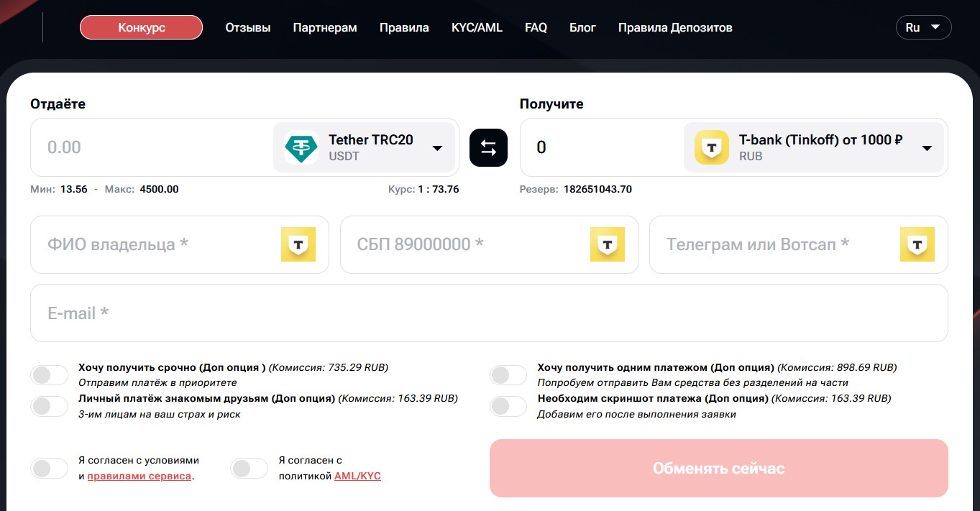Click the Обменять сейчас button
Image resolution: width=980 pixels, height=511 pixels.
tap(719, 469)
